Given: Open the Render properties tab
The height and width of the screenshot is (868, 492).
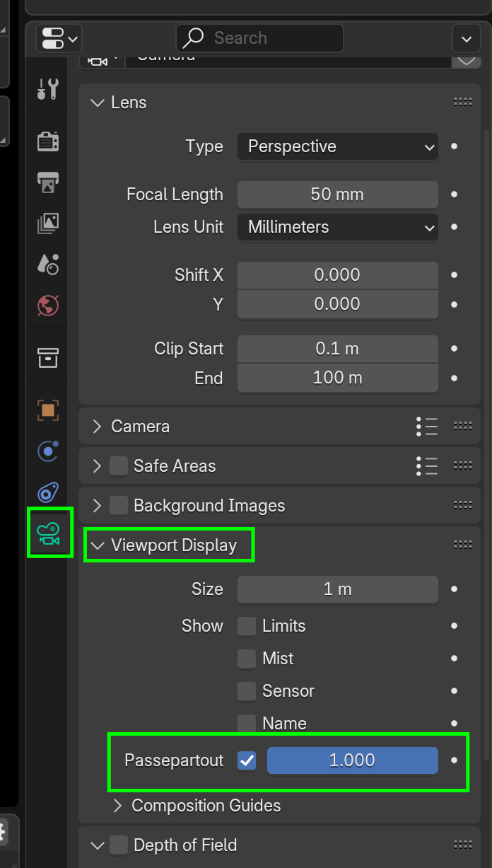Looking at the screenshot, I should 48,141.
